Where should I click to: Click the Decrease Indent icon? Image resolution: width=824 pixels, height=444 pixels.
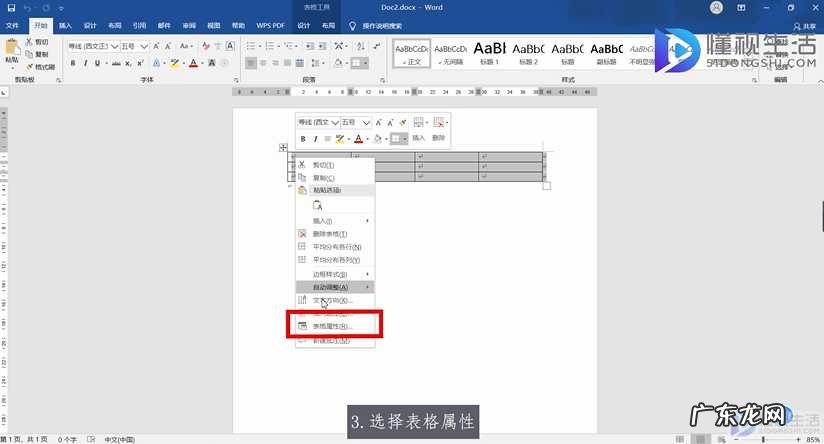click(x=310, y=46)
